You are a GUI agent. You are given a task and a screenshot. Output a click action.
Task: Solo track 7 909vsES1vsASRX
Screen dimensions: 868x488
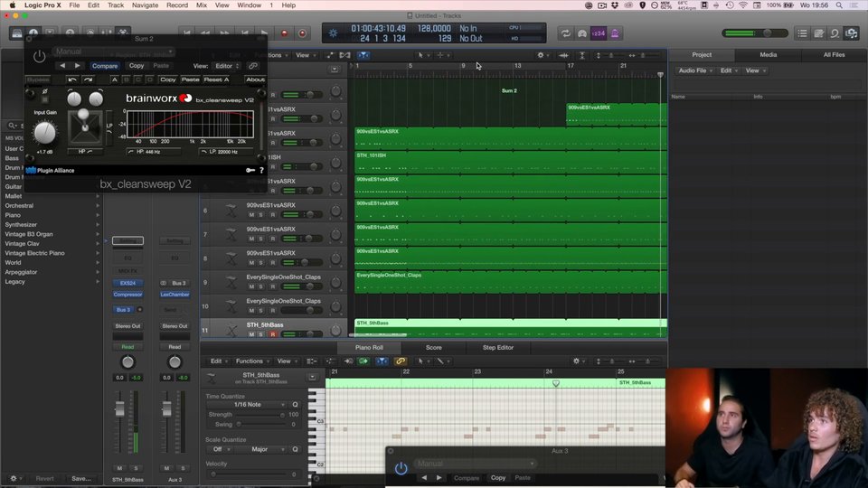coord(261,239)
